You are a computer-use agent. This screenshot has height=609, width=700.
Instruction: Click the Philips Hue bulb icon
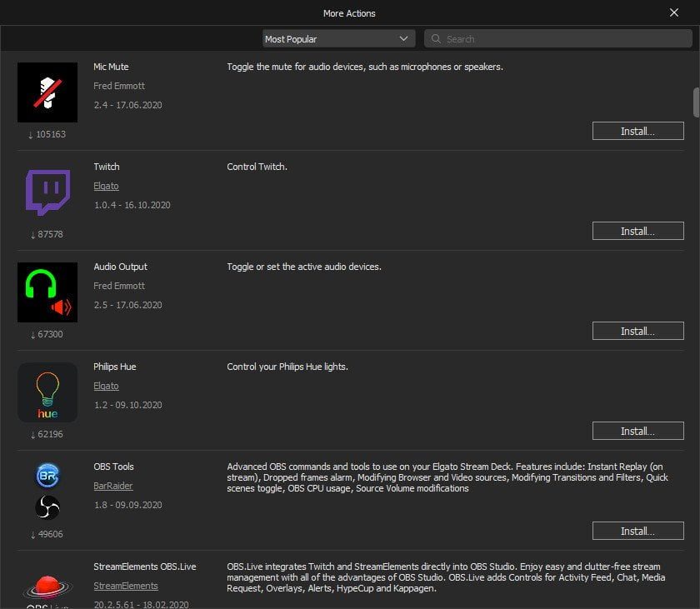pos(47,392)
